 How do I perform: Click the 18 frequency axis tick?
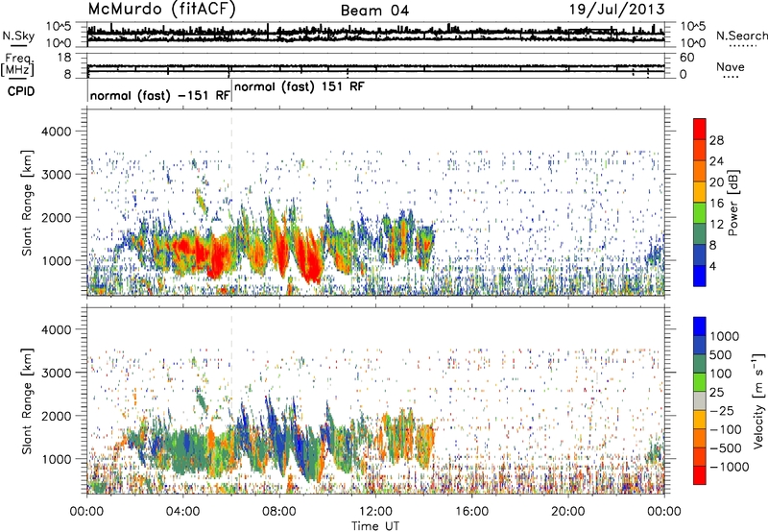[x=64, y=58]
